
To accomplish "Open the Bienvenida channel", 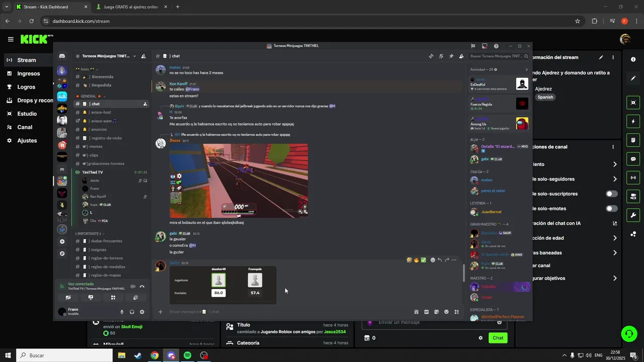I will [111, 76].
